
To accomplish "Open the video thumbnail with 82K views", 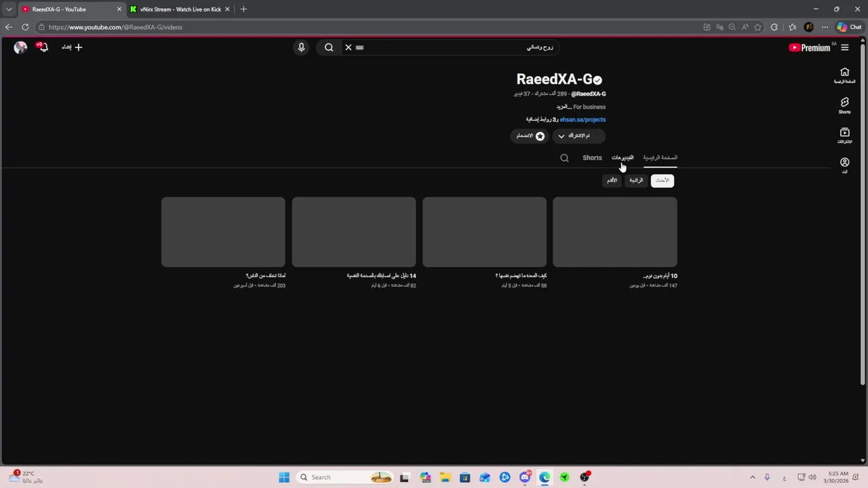I will coord(354,232).
